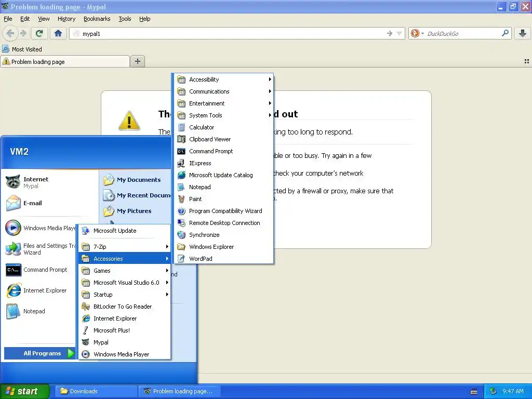Screen dimensions: 532x399
Task: Launch BitLocker To Go Reader
Action: [x=124, y=307]
